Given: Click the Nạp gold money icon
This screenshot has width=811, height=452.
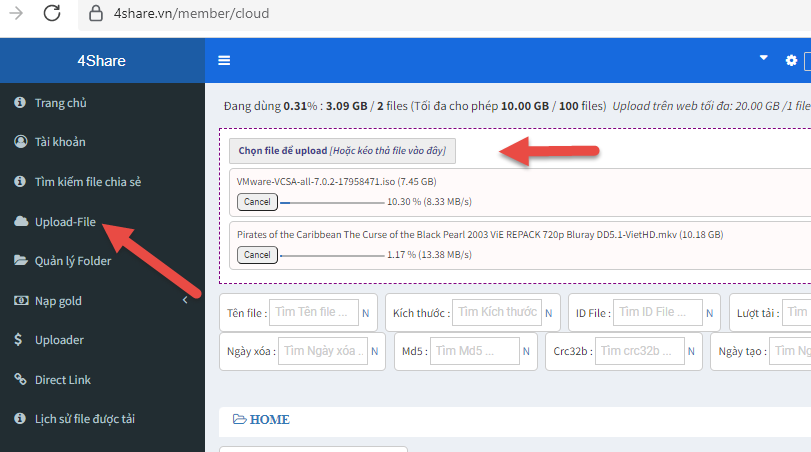Looking at the screenshot, I should pyautogui.click(x=20, y=301).
